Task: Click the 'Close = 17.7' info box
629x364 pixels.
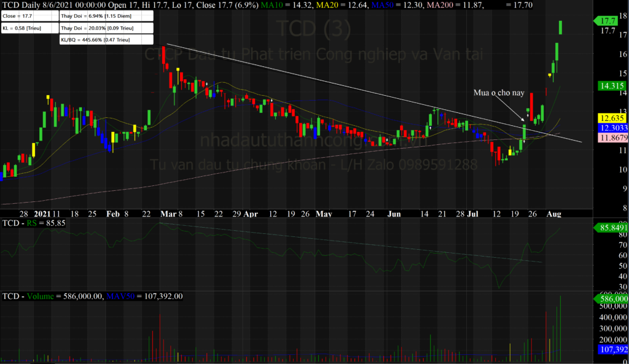Action: coord(29,16)
